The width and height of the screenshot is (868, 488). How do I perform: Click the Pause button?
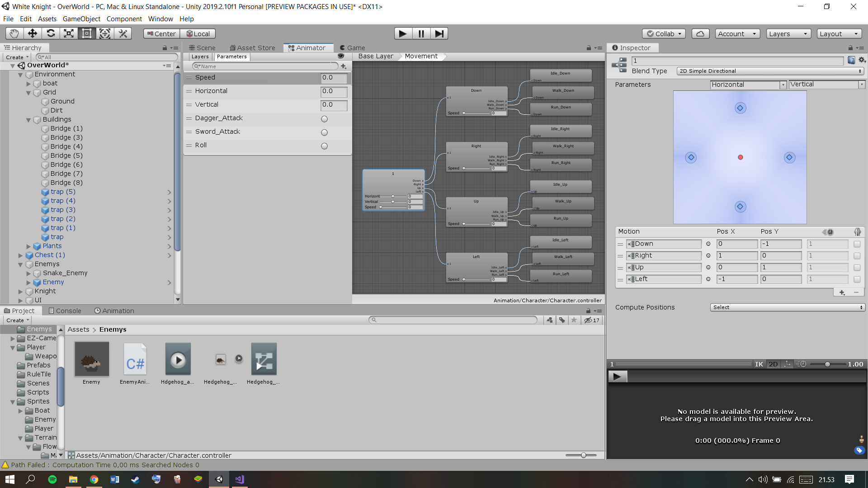point(421,33)
